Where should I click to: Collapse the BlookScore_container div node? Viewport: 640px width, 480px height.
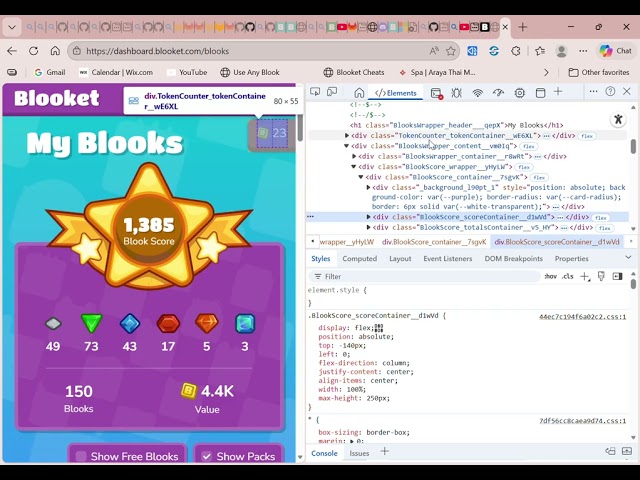tap(361, 177)
